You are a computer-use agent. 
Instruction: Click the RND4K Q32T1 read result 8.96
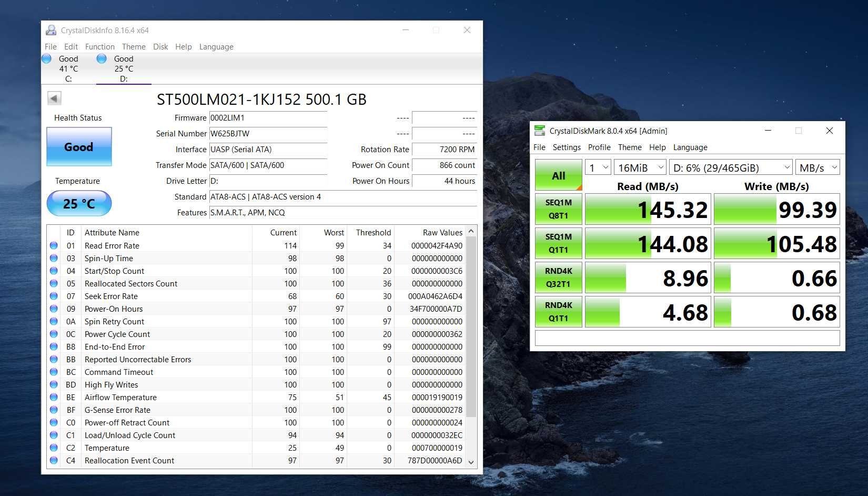coord(648,277)
